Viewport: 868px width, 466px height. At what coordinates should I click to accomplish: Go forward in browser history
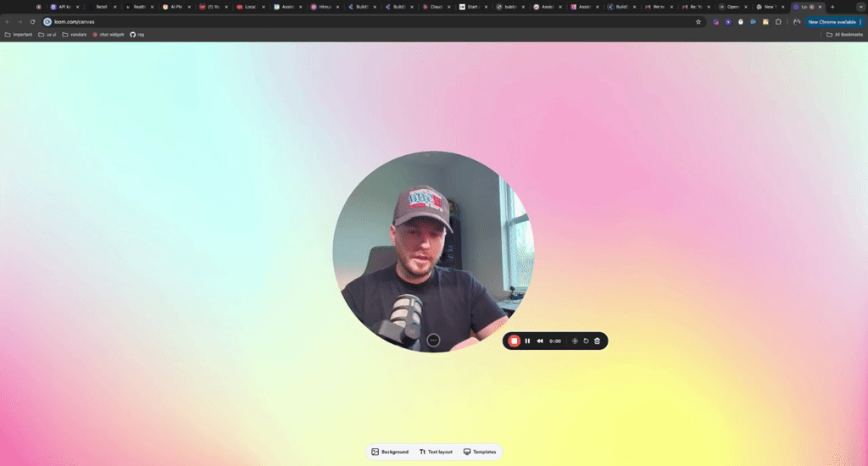click(x=20, y=21)
